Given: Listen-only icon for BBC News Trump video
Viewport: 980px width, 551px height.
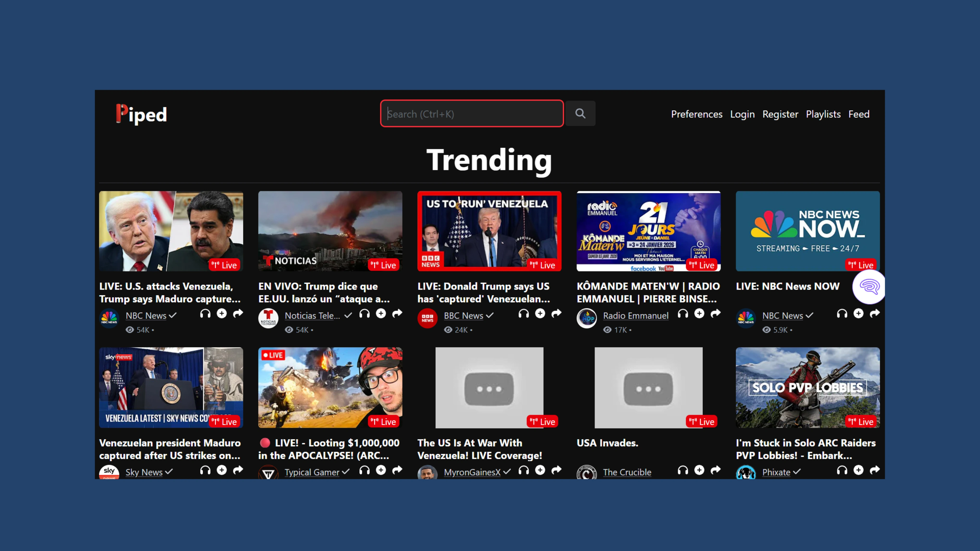Looking at the screenshot, I should click(x=524, y=313).
